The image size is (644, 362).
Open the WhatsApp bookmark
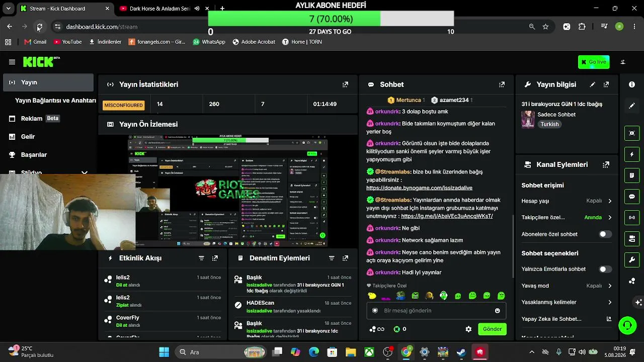click(x=209, y=42)
